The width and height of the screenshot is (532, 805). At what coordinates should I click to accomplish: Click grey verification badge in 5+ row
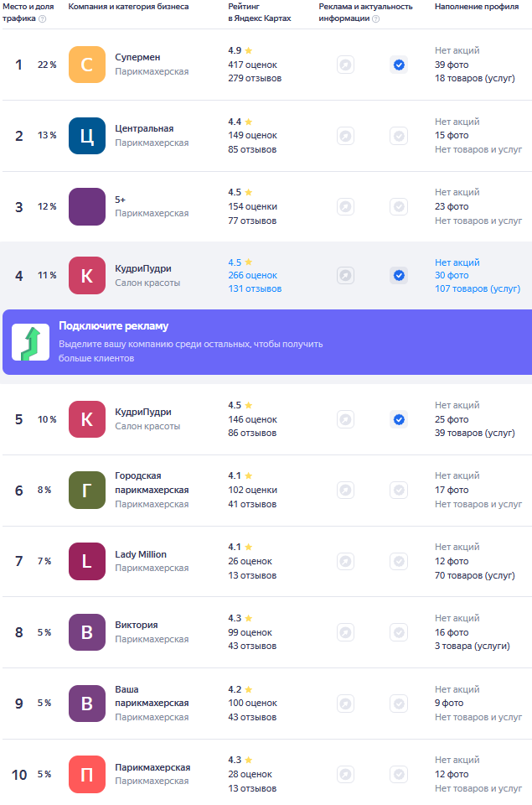399,206
